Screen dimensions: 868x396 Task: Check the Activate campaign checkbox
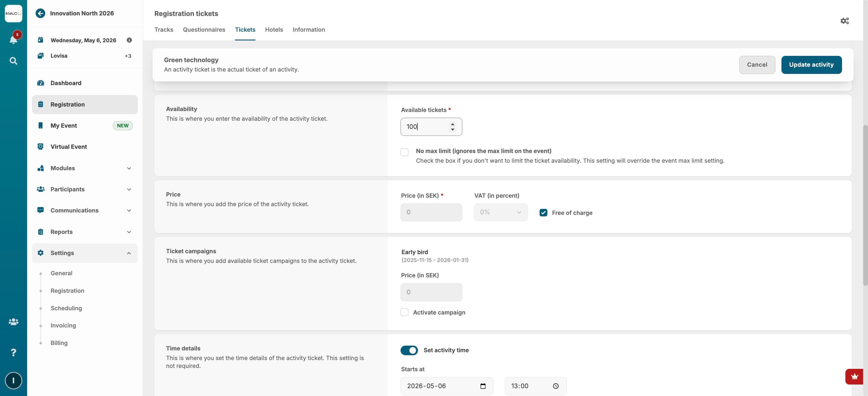[x=404, y=312]
